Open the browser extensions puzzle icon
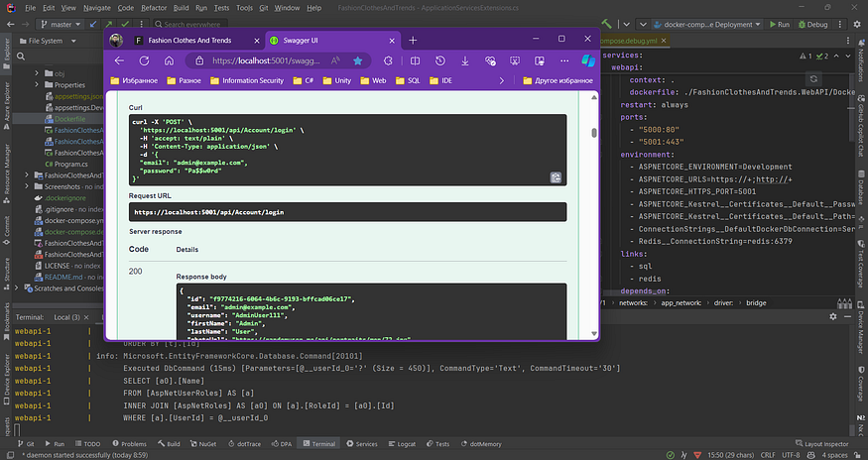This screenshot has width=868, height=460. (x=388, y=60)
